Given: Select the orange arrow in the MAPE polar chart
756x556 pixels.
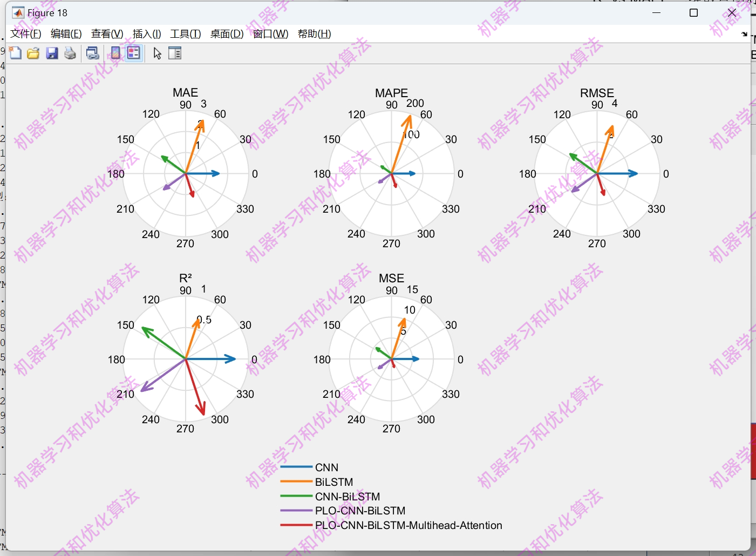Looking at the screenshot, I should [x=401, y=143].
